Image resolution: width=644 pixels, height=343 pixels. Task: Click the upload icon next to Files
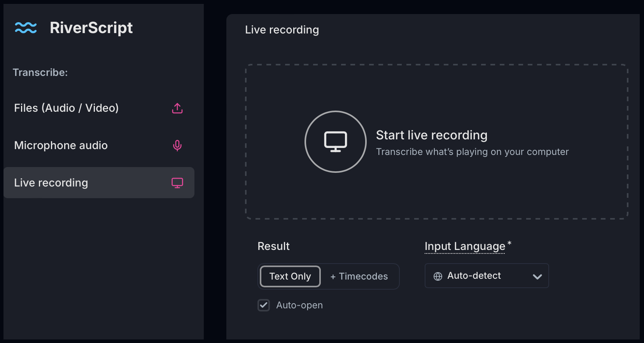(177, 108)
